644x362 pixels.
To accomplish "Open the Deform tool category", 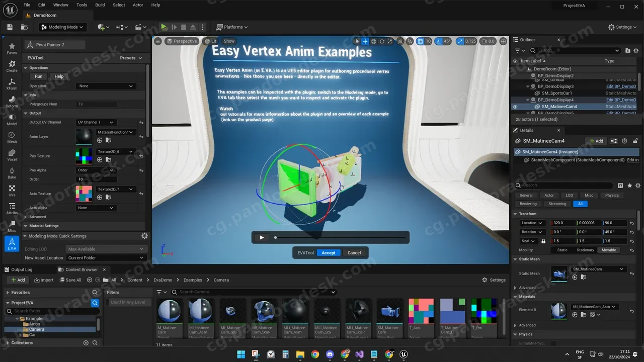I will 12,102.
